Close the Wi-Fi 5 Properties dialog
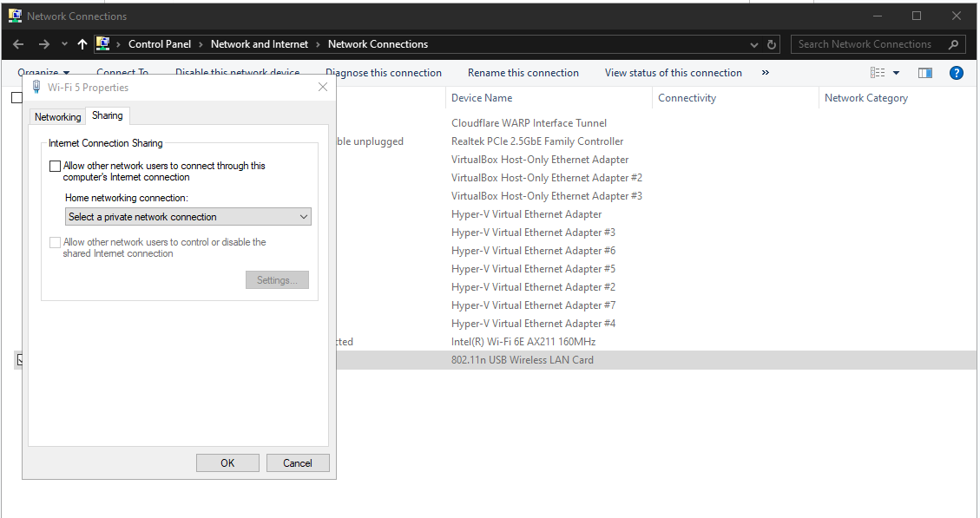Image resolution: width=980 pixels, height=518 pixels. 323,87
